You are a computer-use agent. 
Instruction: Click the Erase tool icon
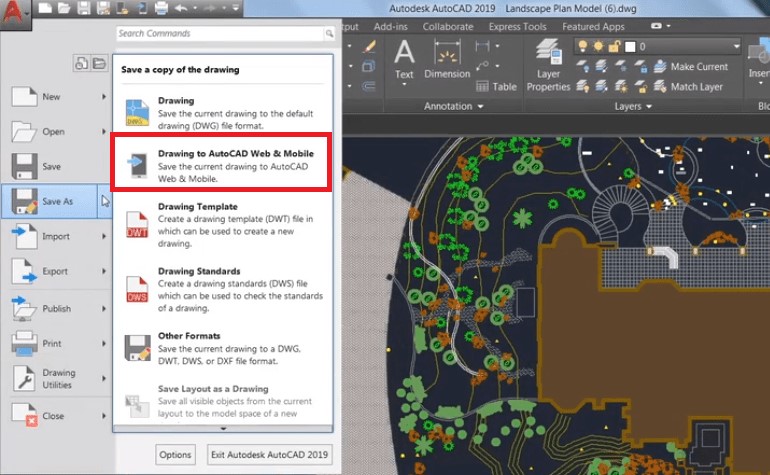tap(369, 47)
